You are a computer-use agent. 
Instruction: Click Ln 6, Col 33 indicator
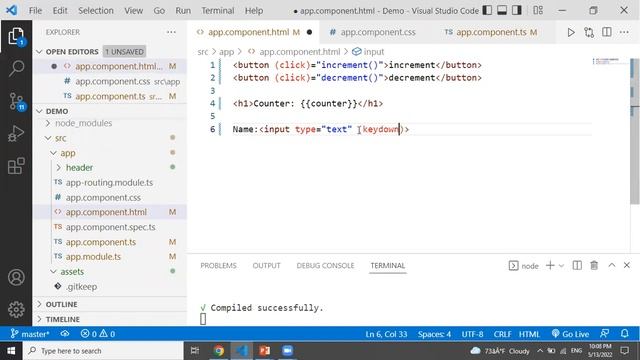click(386, 334)
